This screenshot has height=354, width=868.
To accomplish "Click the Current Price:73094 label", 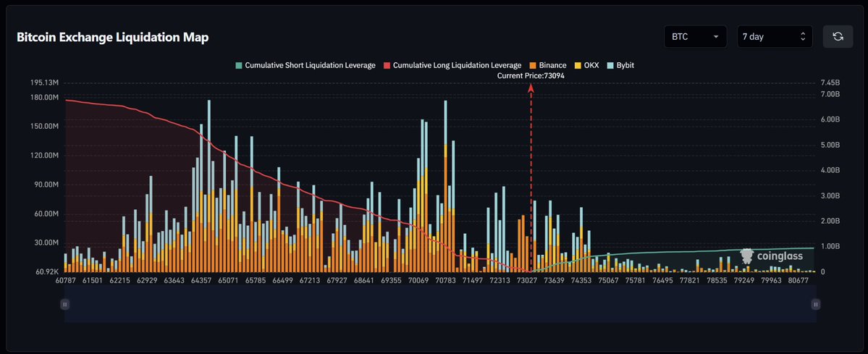I will pos(531,75).
